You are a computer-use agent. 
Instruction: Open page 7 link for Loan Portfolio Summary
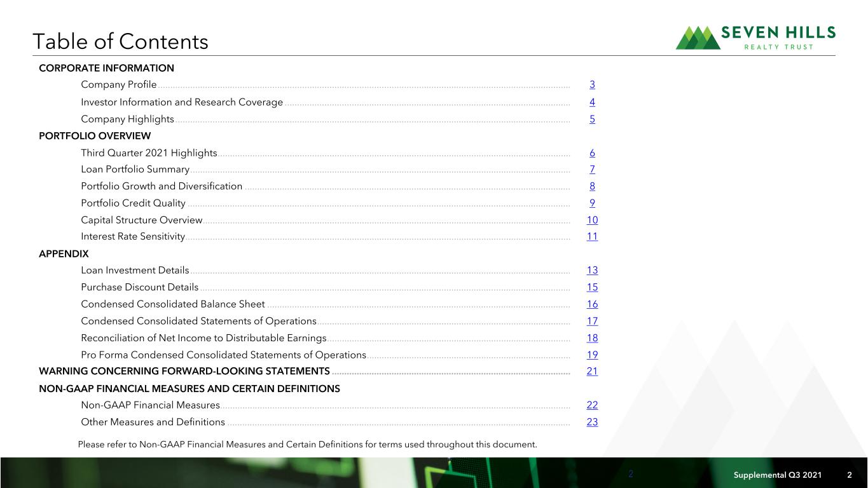tap(592, 169)
